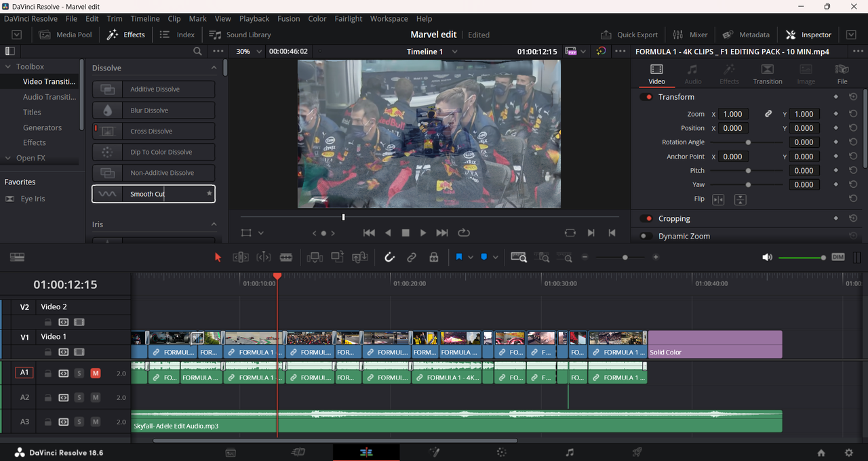Viewport: 868px width, 461px height.
Task: Mute audio track A3
Action: tap(96, 422)
